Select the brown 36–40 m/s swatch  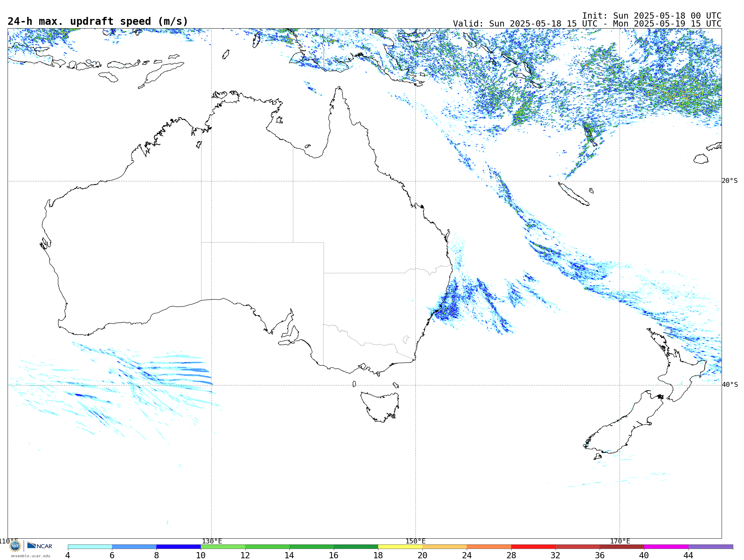tap(622, 547)
